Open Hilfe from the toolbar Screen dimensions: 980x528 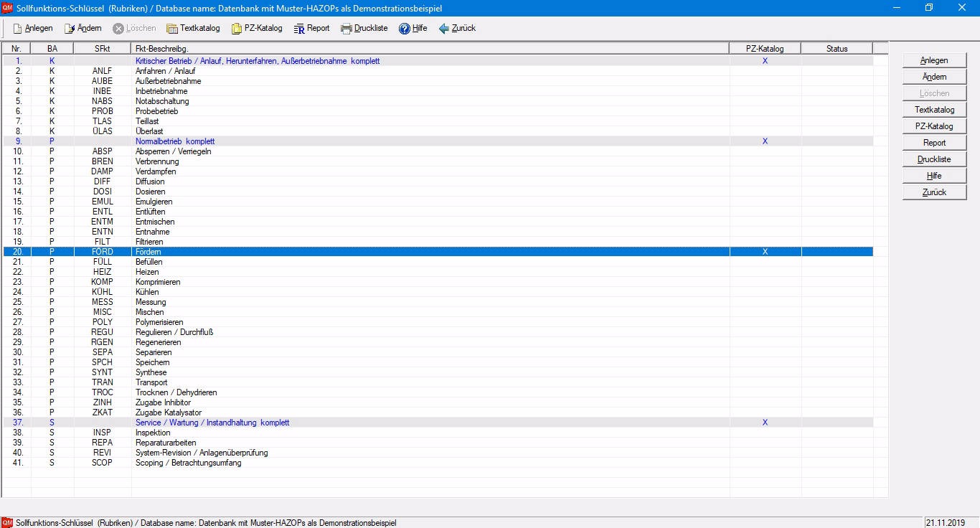[413, 29]
